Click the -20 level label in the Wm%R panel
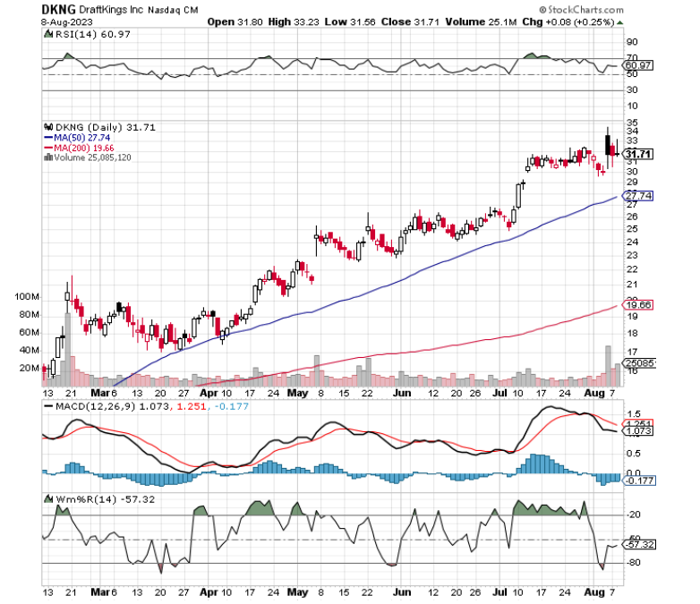Viewport: 700px width, 604px height. (634, 515)
